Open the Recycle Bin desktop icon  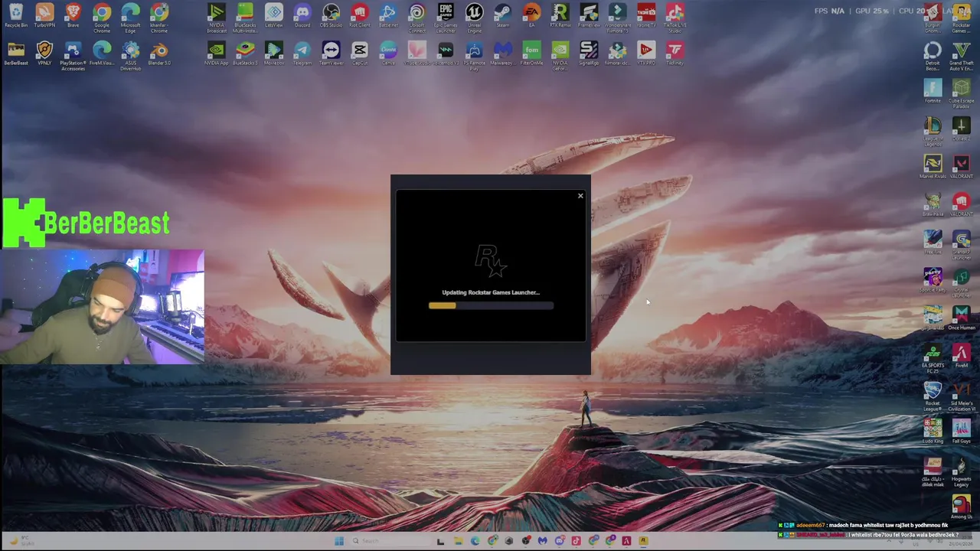click(16, 16)
